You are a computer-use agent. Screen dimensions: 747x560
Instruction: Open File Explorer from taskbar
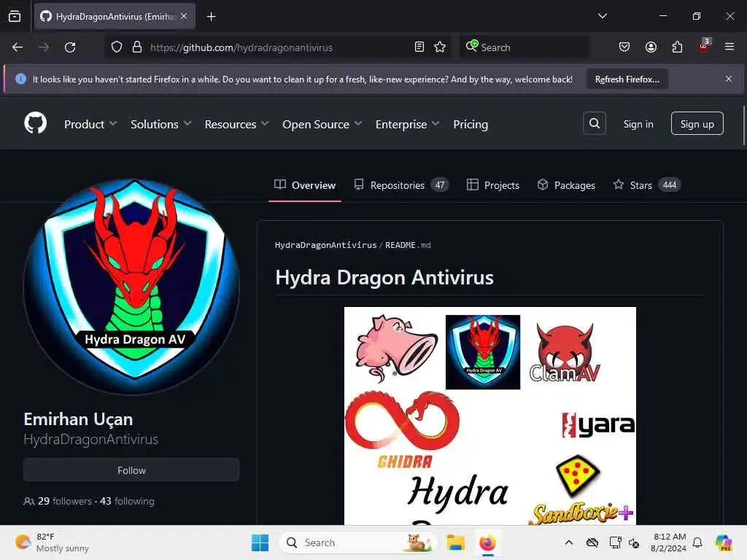click(x=455, y=542)
